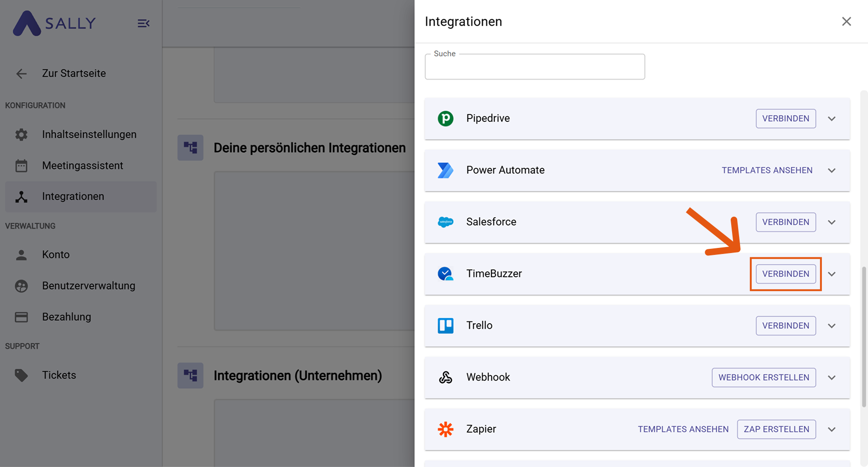Expand the Salesforce row chevron

(x=832, y=222)
